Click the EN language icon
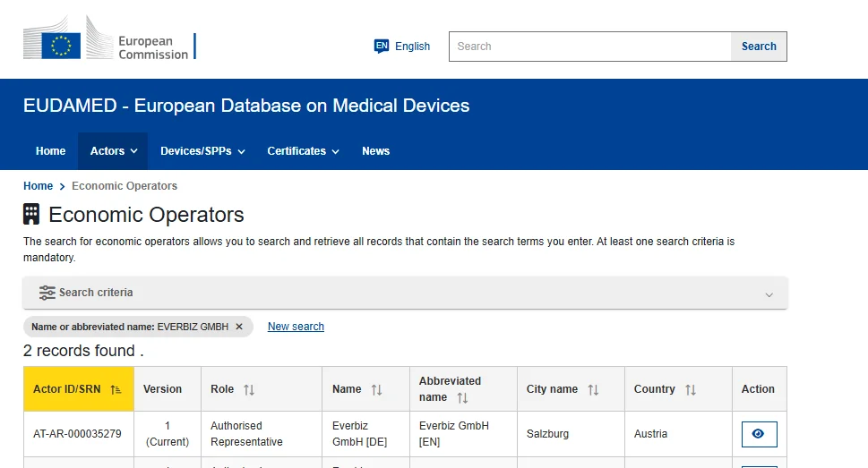This screenshot has width=868, height=468. (382, 46)
